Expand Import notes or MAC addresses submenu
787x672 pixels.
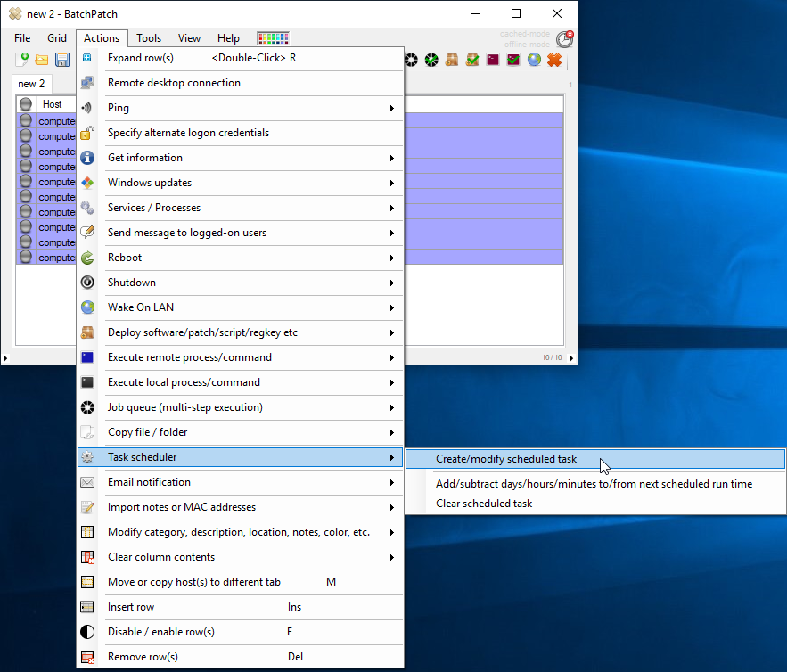240,507
